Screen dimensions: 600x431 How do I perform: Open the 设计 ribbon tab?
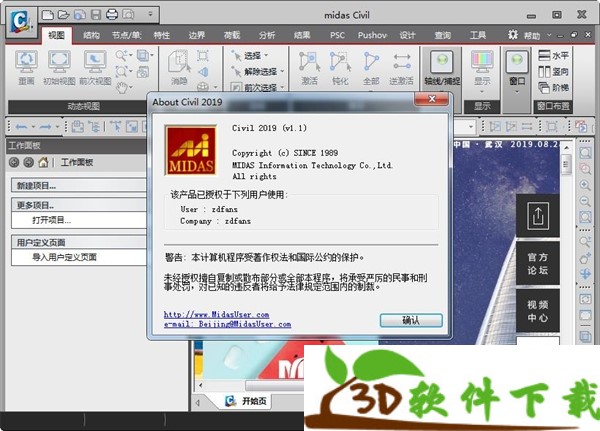tap(407, 35)
